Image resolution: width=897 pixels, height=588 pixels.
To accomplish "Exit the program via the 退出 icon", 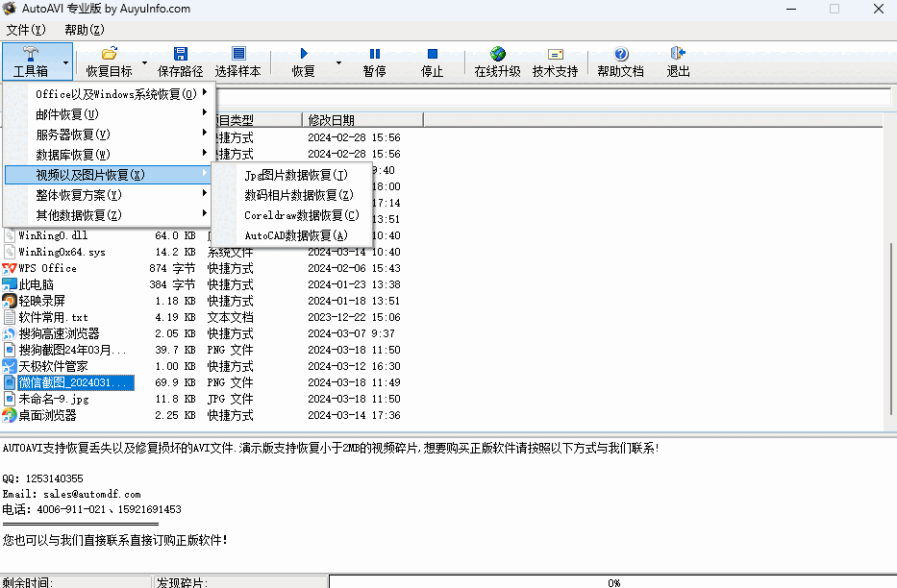I will point(677,61).
